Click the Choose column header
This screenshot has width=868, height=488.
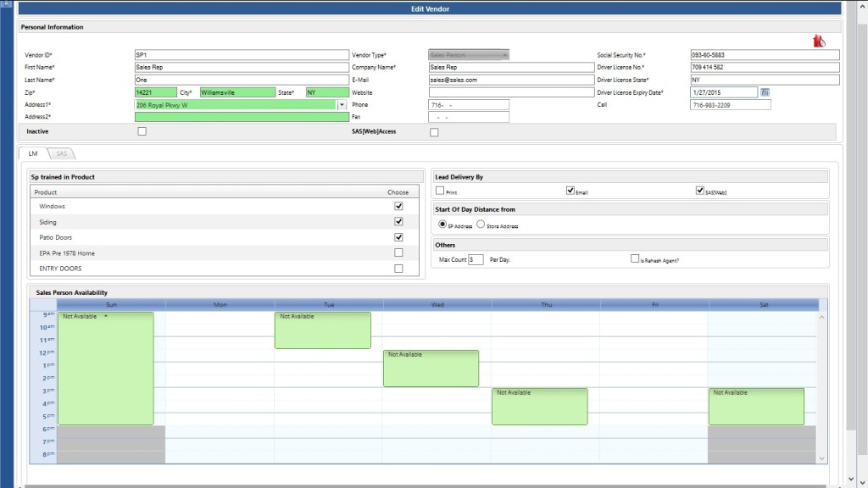(x=398, y=192)
